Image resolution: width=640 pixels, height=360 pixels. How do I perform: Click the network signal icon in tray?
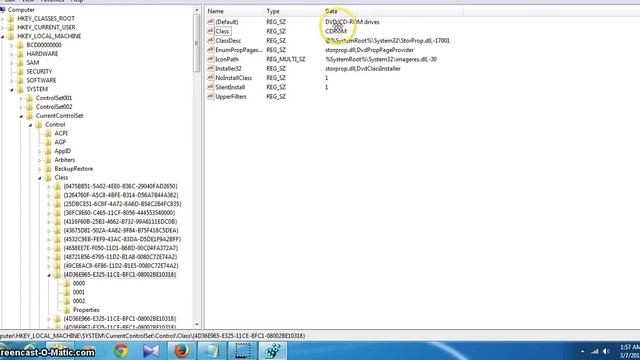coord(595,351)
